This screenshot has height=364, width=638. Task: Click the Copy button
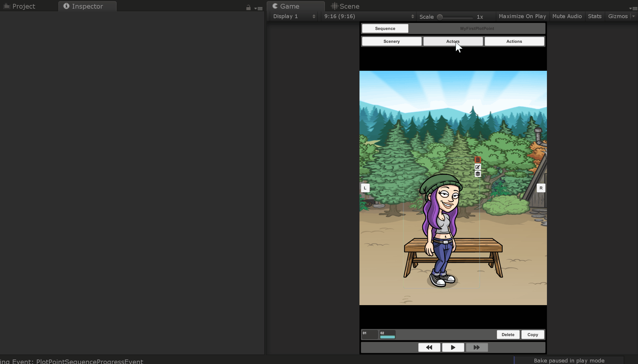(x=533, y=335)
